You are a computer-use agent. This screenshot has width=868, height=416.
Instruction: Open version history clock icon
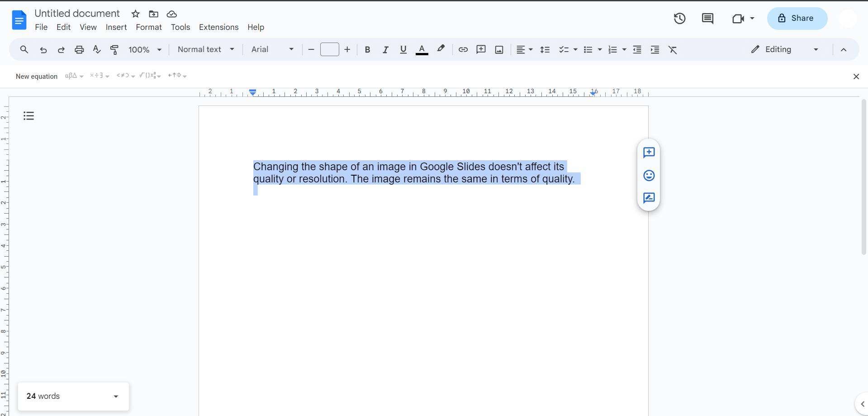pyautogui.click(x=679, y=19)
